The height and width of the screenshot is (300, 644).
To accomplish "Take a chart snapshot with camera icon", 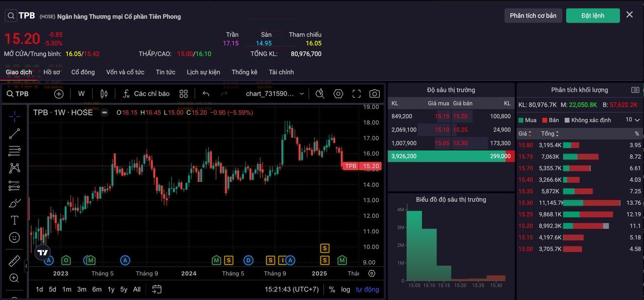I will point(374,94).
